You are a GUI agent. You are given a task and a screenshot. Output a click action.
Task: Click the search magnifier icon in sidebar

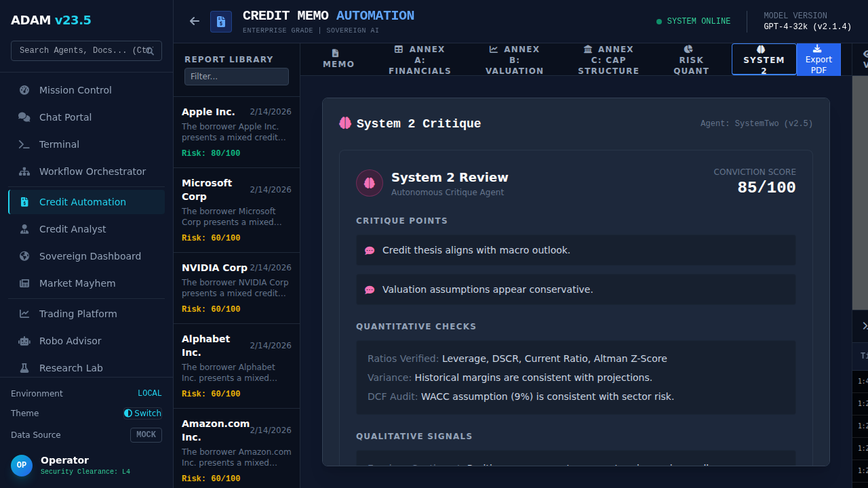[150, 51]
